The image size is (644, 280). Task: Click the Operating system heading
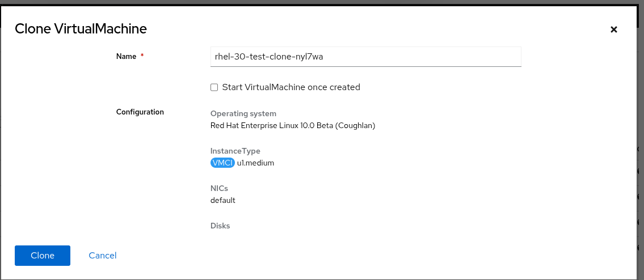243,113
